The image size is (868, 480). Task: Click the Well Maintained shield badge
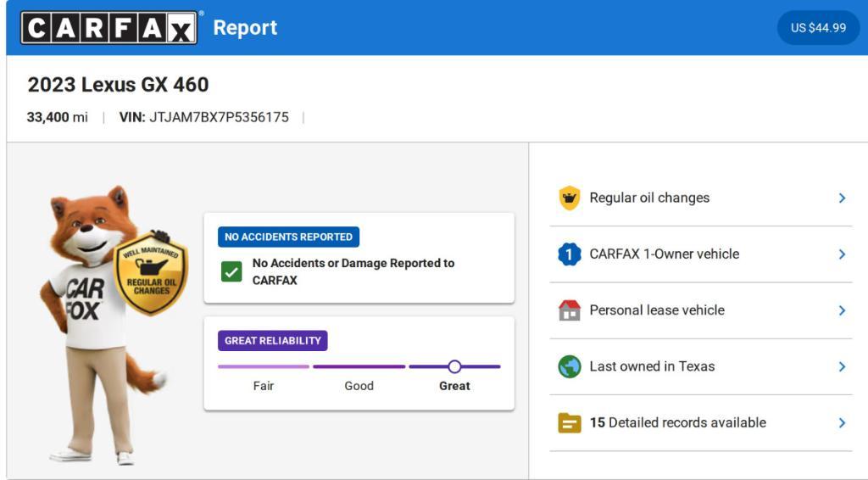(150, 273)
